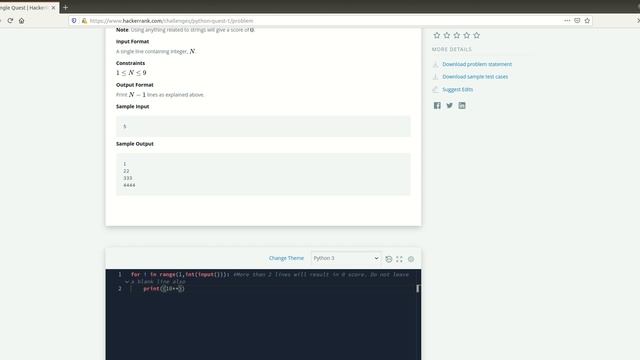Screen dimensions: 640x360
Task: Click the for loop code on line 1
Action: click(x=180, y=275)
